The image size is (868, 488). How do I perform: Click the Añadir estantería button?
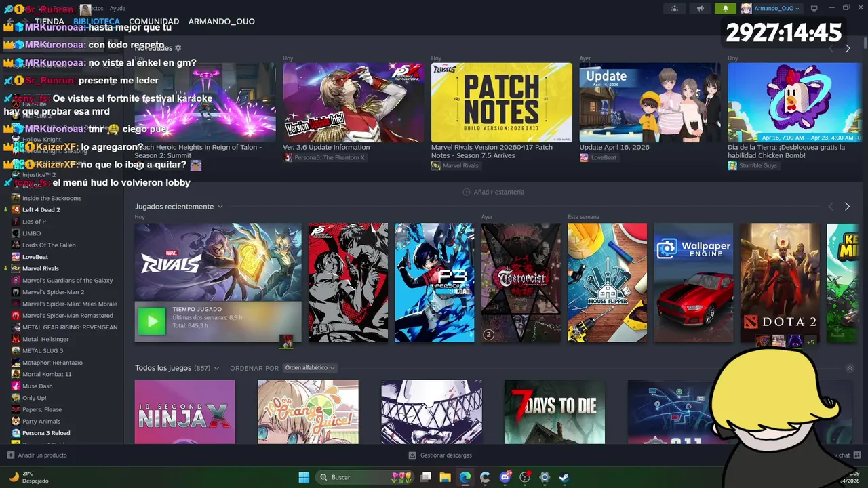(x=493, y=192)
